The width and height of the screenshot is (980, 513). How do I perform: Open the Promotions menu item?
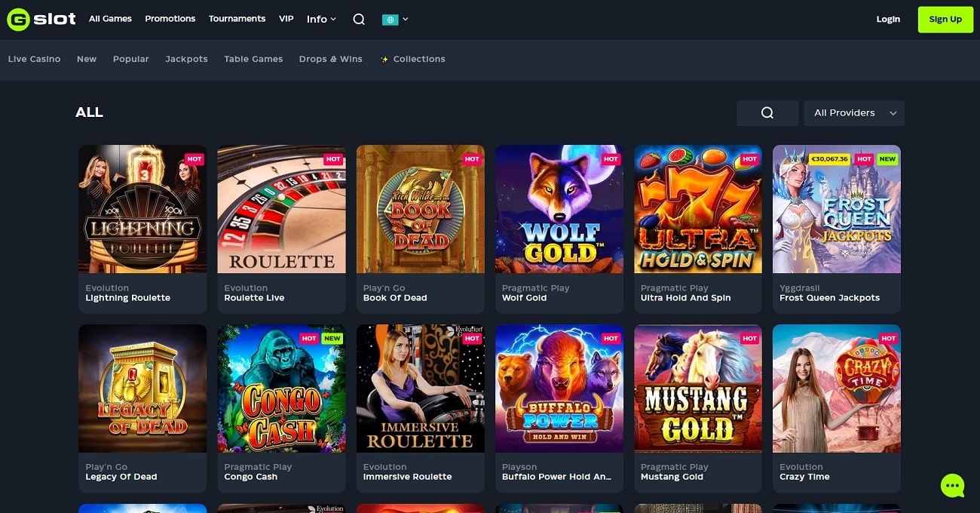[x=170, y=19]
